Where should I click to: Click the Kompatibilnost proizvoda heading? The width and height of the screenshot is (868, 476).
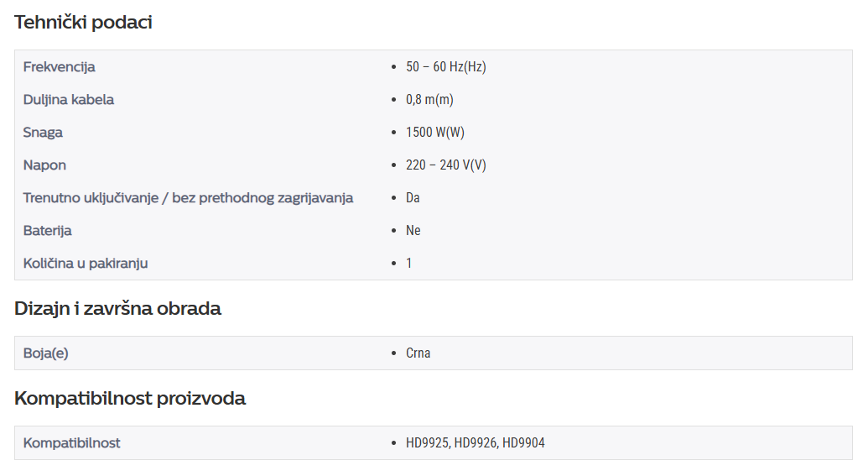coord(129,398)
